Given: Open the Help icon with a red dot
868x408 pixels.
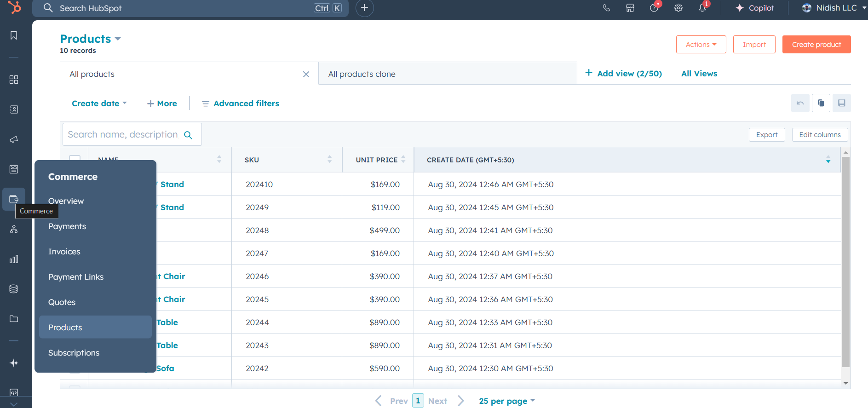Looking at the screenshot, I should pyautogui.click(x=654, y=8).
